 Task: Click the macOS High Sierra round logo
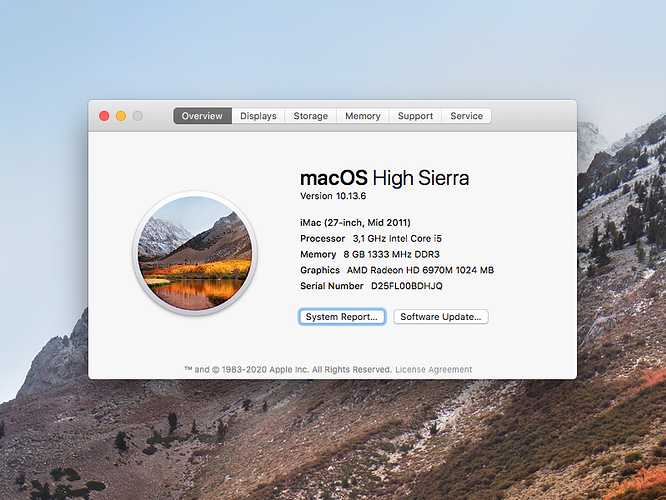pos(195,253)
